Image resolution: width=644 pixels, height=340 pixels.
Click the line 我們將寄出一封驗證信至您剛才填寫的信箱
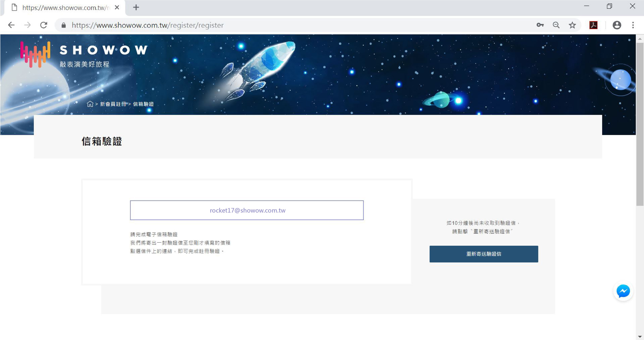pyautogui.click(x=180, y=243)
